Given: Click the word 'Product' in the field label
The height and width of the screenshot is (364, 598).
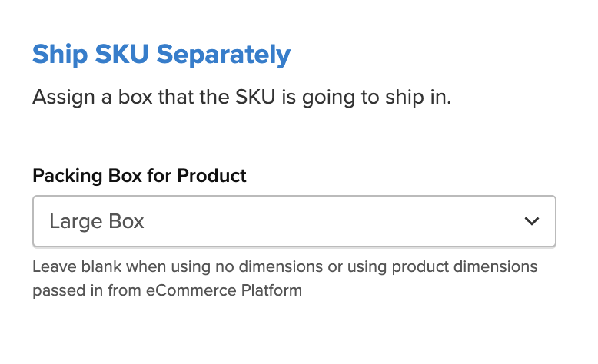Looking at the screenshot, I should click(212, 176).
